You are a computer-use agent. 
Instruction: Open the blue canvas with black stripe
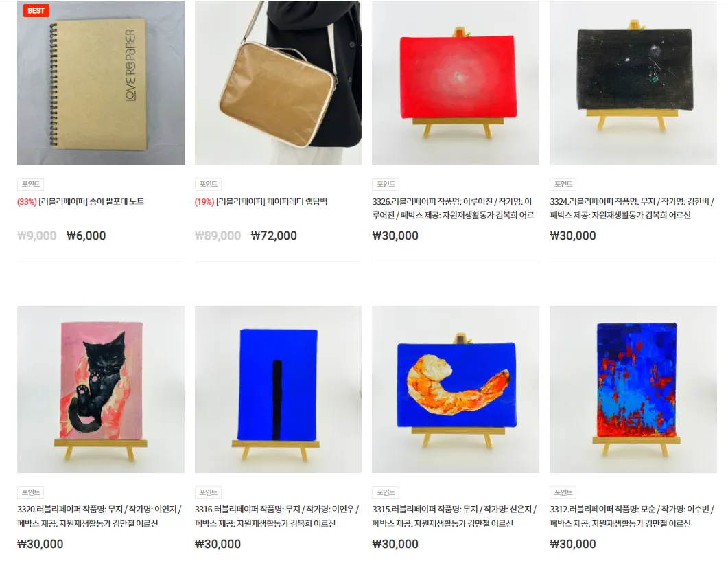[278, 389]
